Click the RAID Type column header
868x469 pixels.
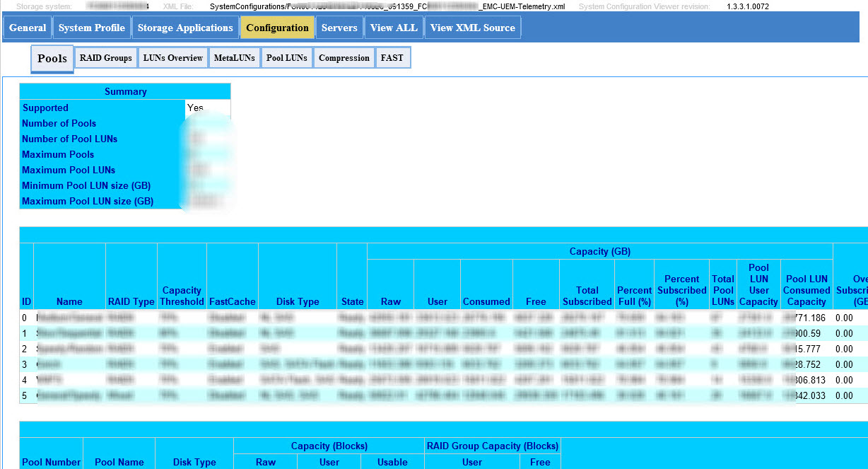(131, 301)
